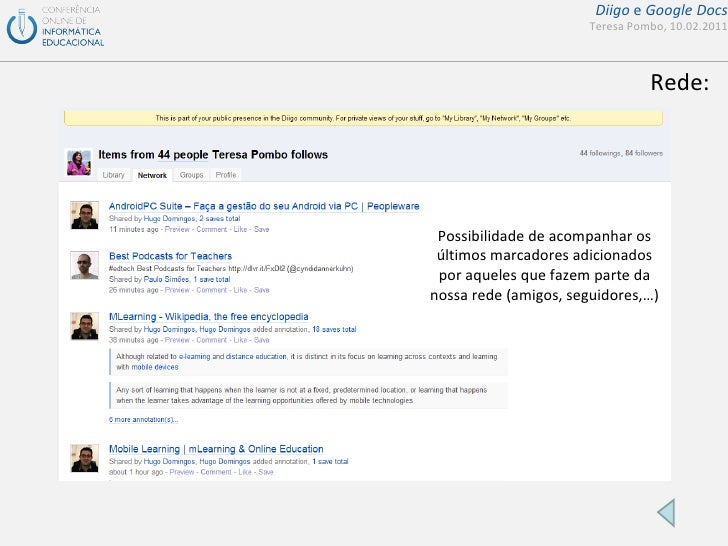This screenshot has width=728, height=546.
Task: Click avatar beside Best Podcasts for Teachers
Action: [84, 265]
